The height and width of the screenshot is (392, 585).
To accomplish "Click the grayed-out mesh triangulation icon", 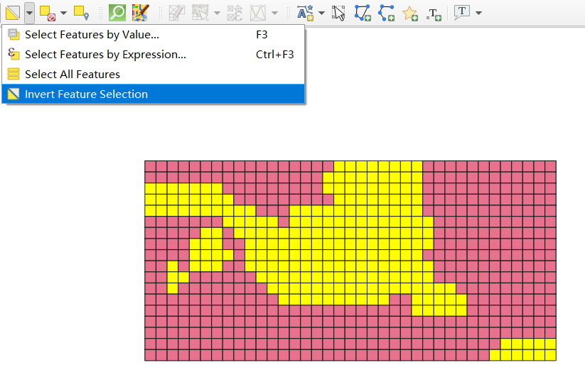I will pyautogui.click(x=258, y=13).
